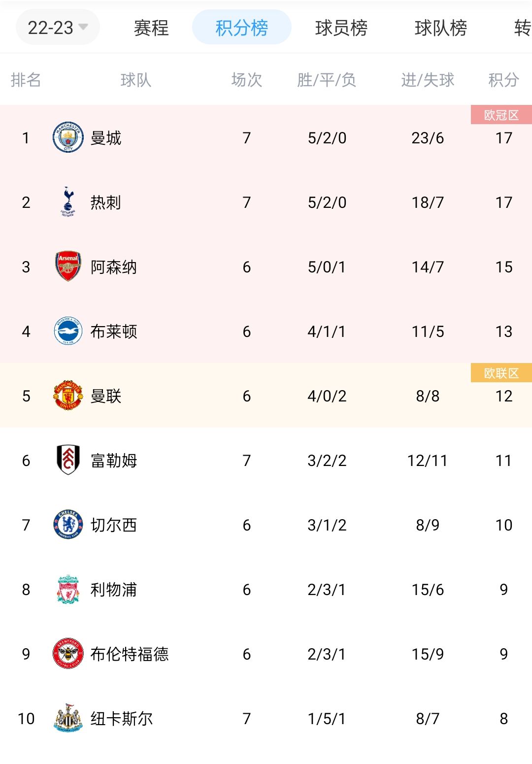Open the 球员榜 tab
This screenshot has height=764, width=532.
tap(341, 28)
